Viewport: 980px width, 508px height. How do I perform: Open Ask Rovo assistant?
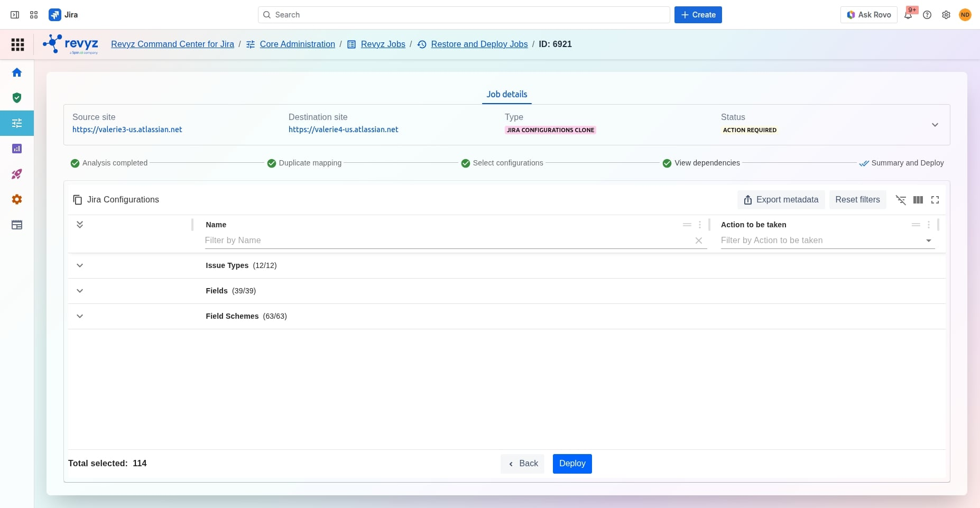pyautogui.click(x=869, y=15)
